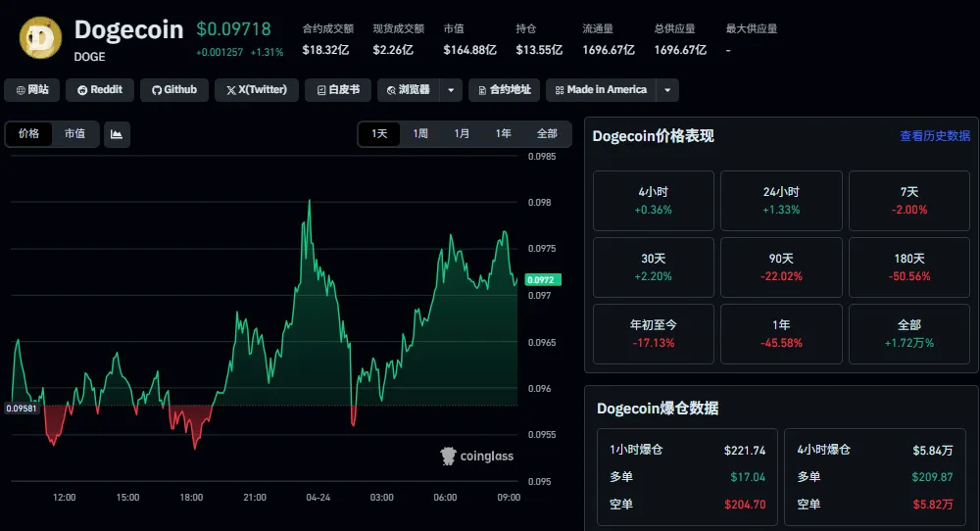Click the 04-24 date label on chart axis

tap(318, 498)
